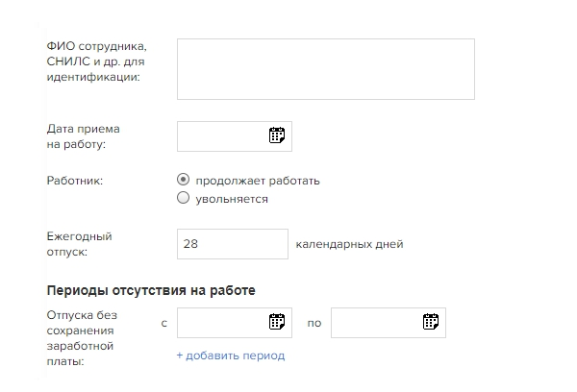Open calendar picker for hire date
This screenshot has width=577, height=392.
pyautogui.click(x=277, y=135)
